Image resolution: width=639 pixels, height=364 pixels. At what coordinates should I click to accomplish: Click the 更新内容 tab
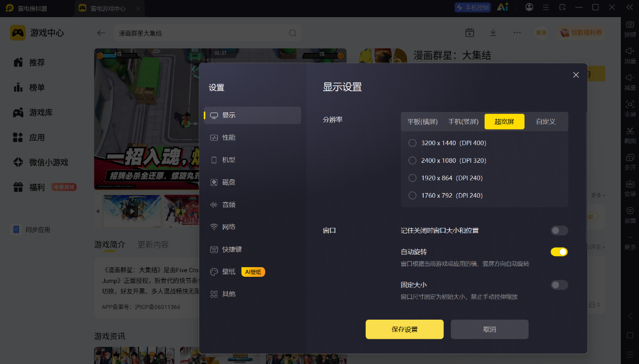pos(153,245)
